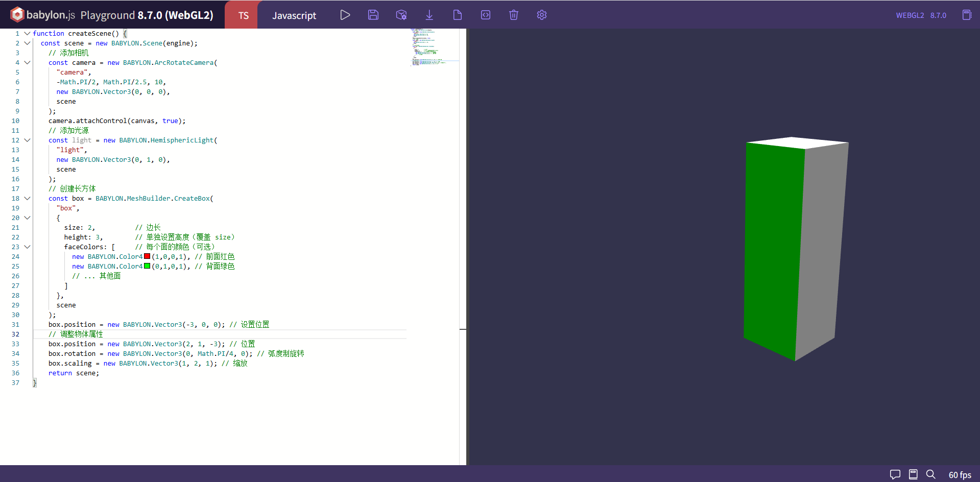The image size is (980, 482).
Task: Open the top-right documentation/examples icon
Action: [967, 15]
